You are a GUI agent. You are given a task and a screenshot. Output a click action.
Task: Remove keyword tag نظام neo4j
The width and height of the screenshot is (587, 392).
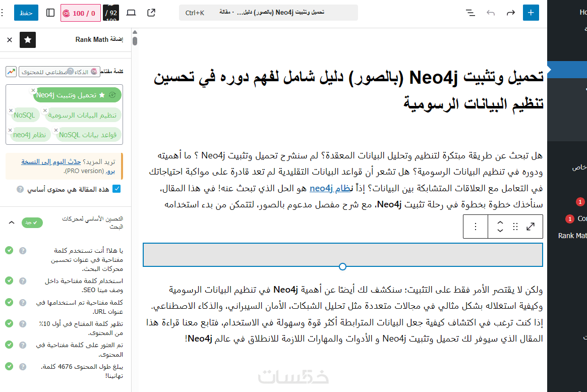[10, 130]
